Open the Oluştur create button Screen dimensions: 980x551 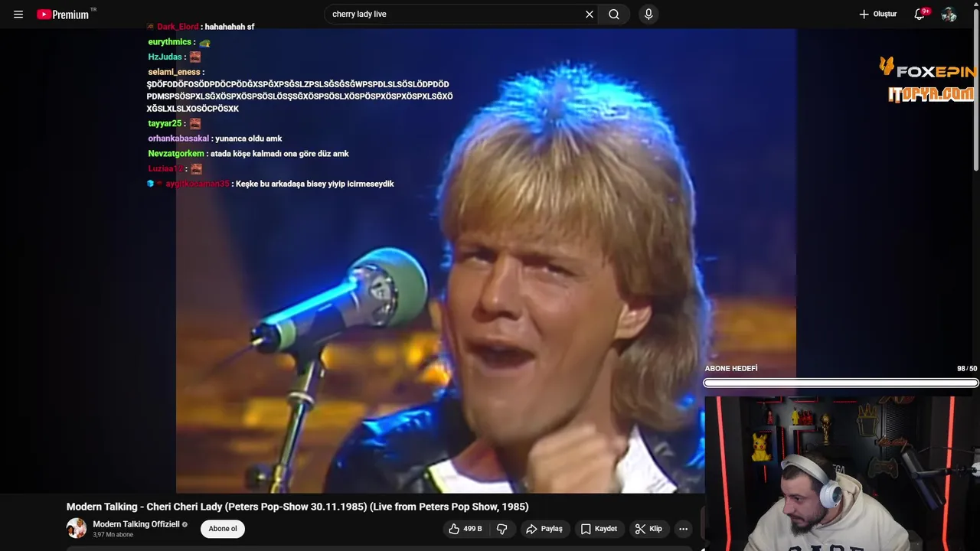coord(877,15)
